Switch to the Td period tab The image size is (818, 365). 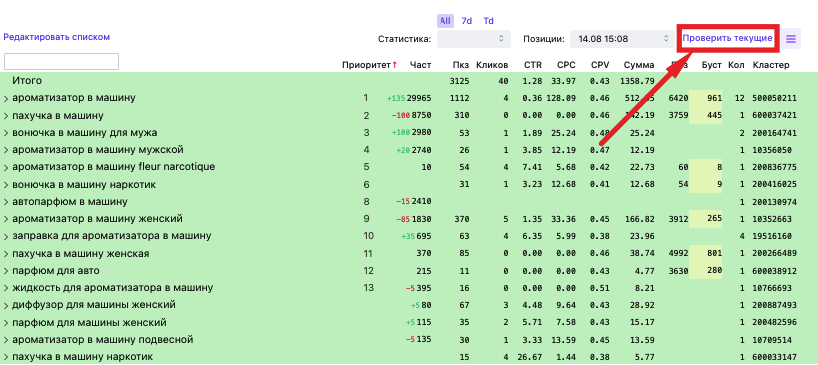[488, 21]
